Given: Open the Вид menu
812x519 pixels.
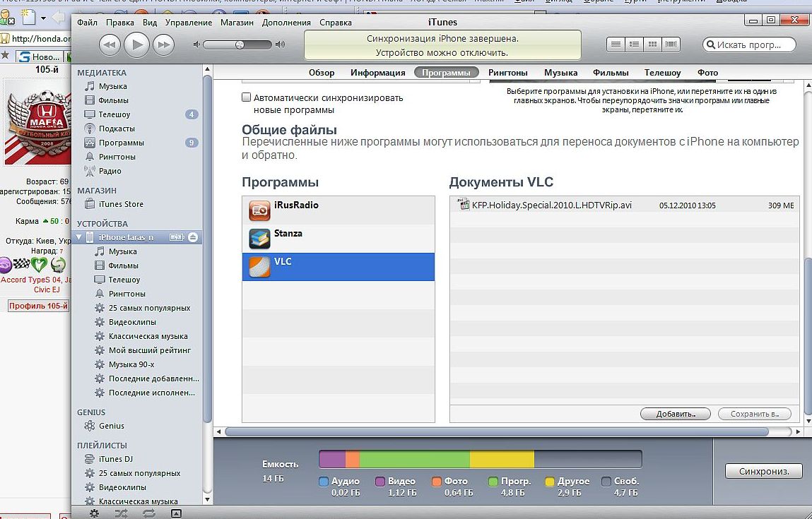Looking at the screenshot, I should (150, 23).
